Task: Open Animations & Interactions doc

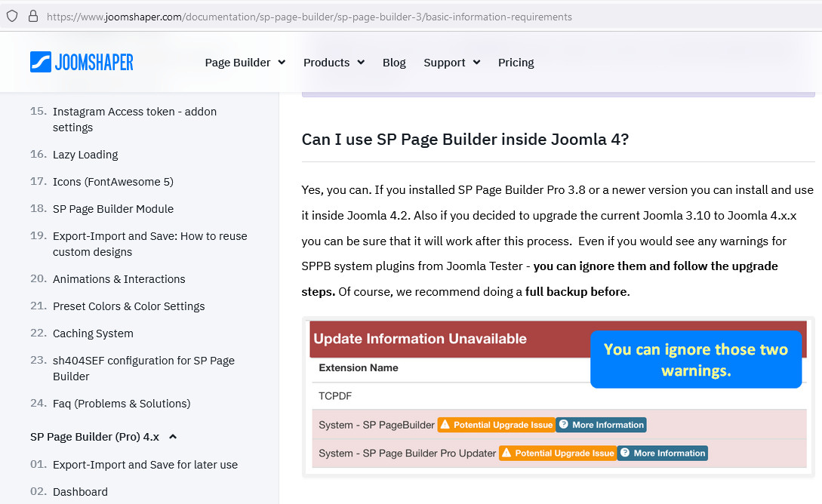Action: 119,279
